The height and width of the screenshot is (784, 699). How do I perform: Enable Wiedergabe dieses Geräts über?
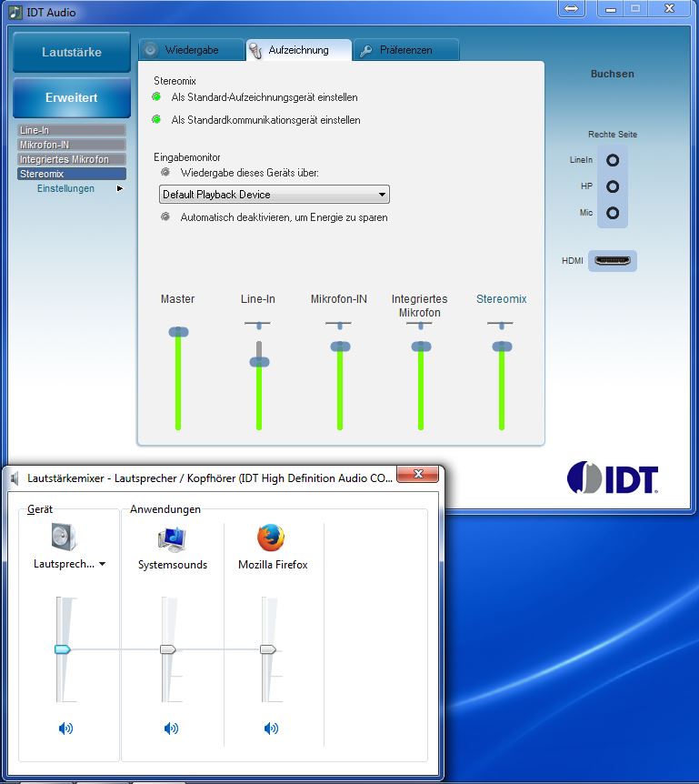click(165, 172)
